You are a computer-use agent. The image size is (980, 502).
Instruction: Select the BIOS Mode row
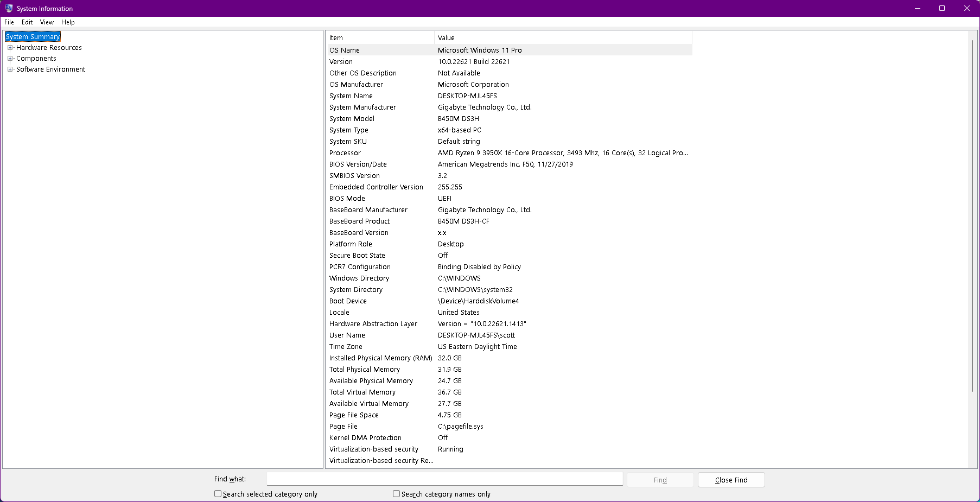coord(509,198)
